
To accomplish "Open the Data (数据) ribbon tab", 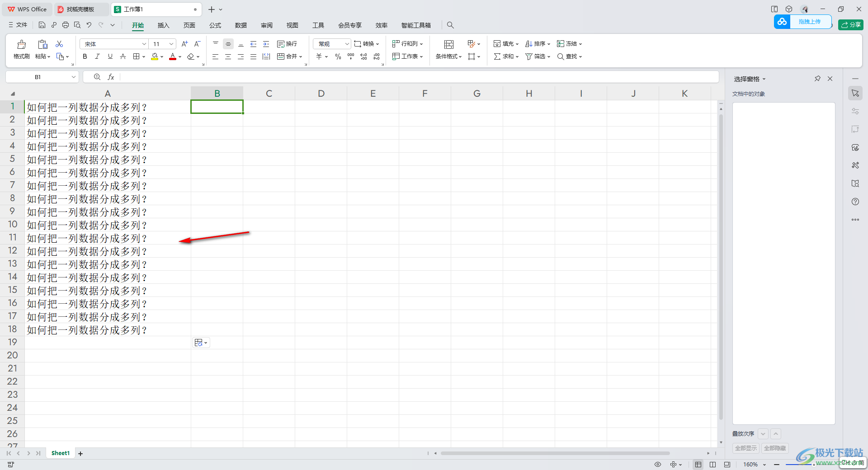I will [x=241, y=25].
